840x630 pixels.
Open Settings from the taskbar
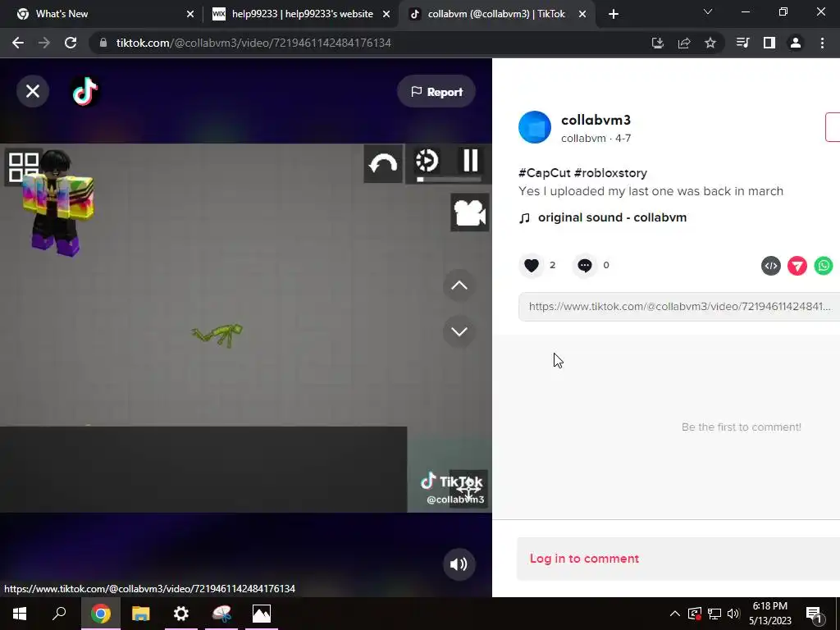click(181, 614)
